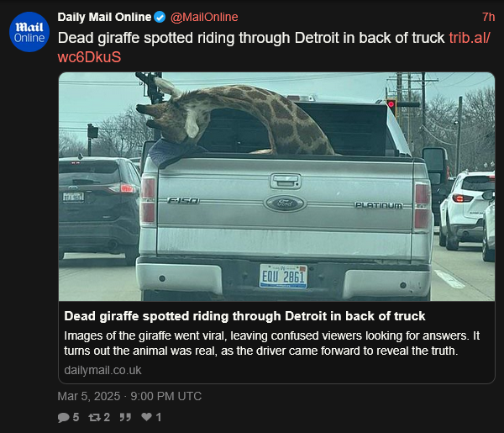The width and height of the screenshot is (504, 433).
Task: Click the Daily Mail Online display name
Action: pyautogui.click(x=104, y=17)
